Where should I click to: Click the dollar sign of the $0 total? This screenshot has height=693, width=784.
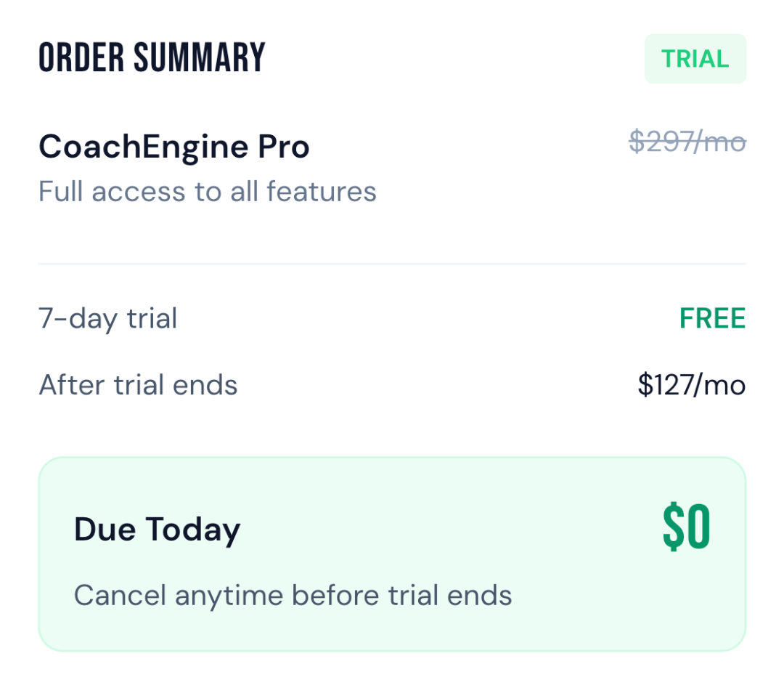[x=673, y=529]
